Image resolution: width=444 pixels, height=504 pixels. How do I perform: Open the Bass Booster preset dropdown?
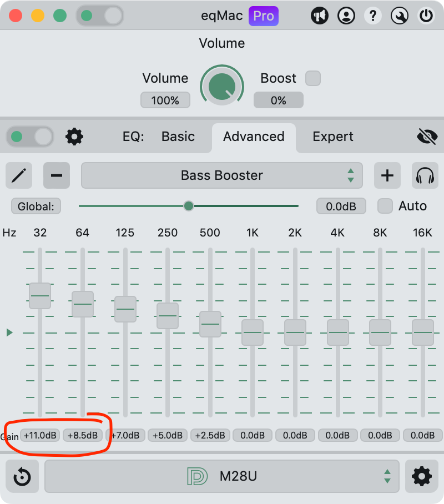(222, 175)
